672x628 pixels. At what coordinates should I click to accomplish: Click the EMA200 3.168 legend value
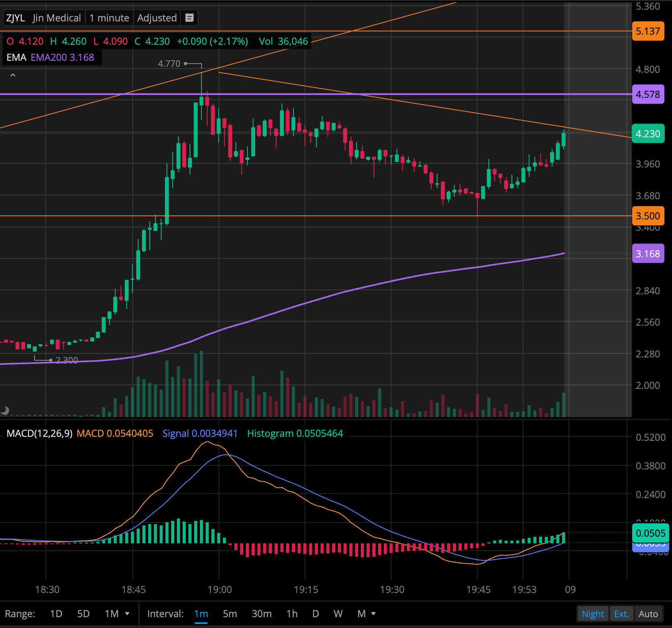pyautogui.click(x=62, y=57)
